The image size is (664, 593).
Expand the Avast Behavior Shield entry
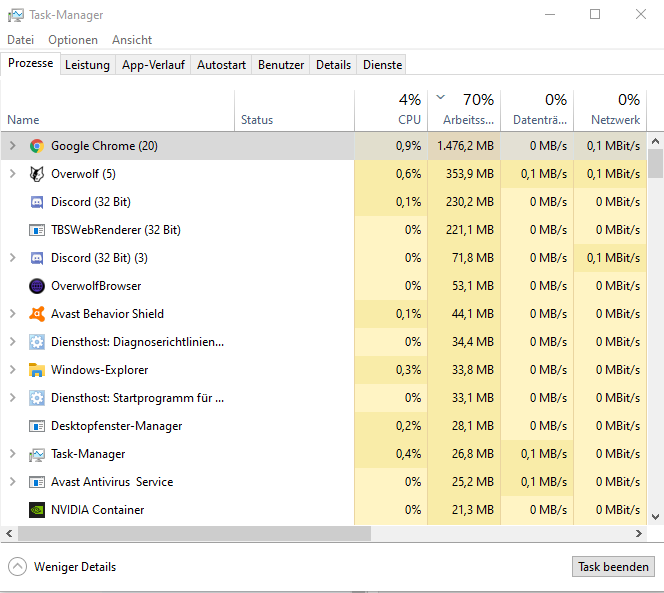13,313
